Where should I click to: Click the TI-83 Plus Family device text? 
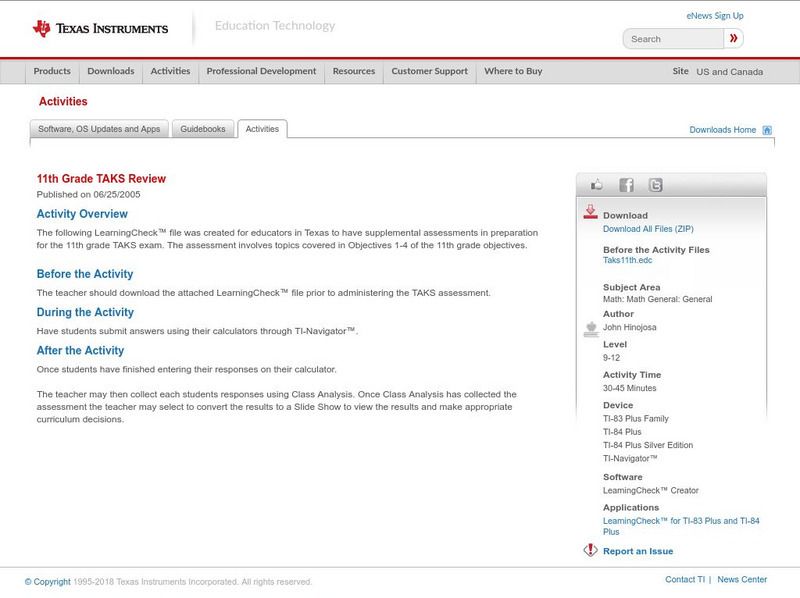pos(636,418)
